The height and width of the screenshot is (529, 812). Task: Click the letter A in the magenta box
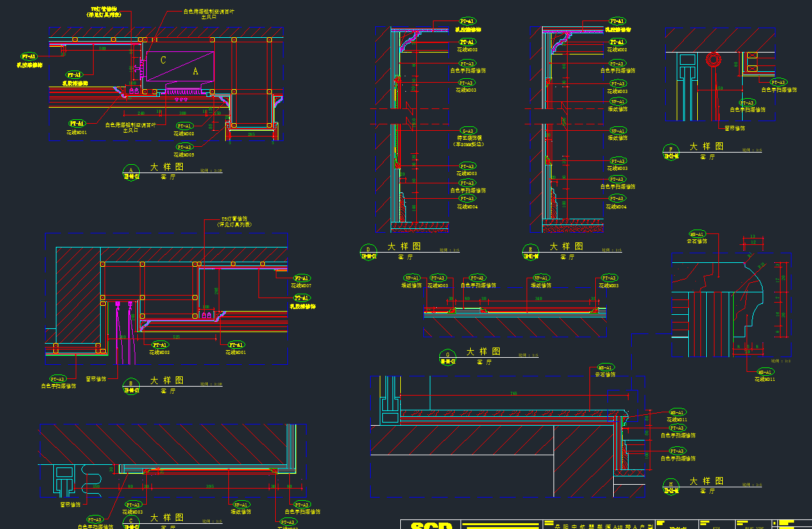[196, 72]
